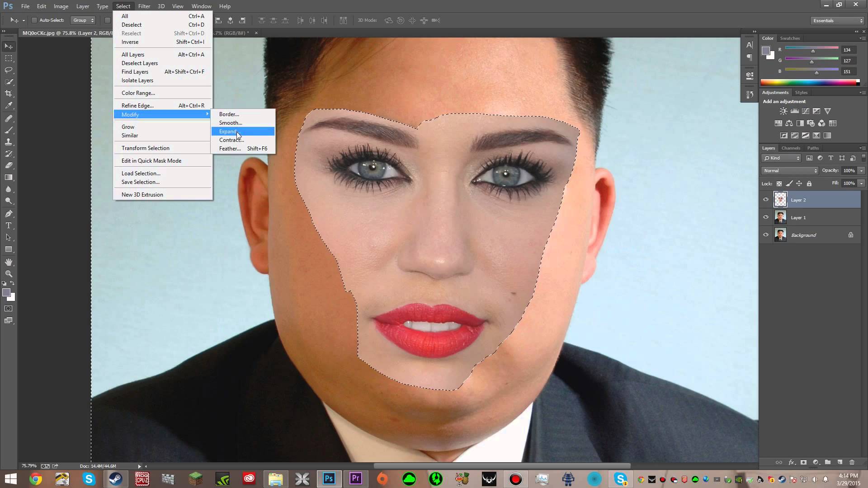The image size is (868, 488).
Task: Enable the Auto-Select checkbox
Action: (x=34, y=20)
